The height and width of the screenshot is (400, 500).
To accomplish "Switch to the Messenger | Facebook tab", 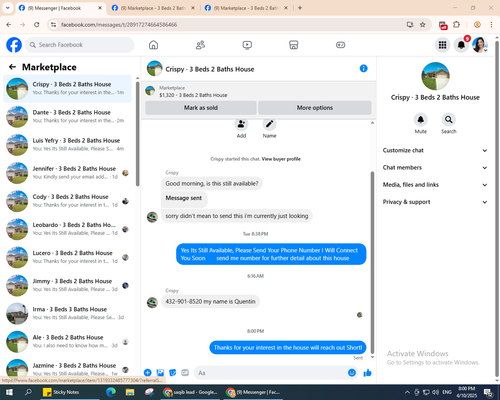I will point(60,8).
